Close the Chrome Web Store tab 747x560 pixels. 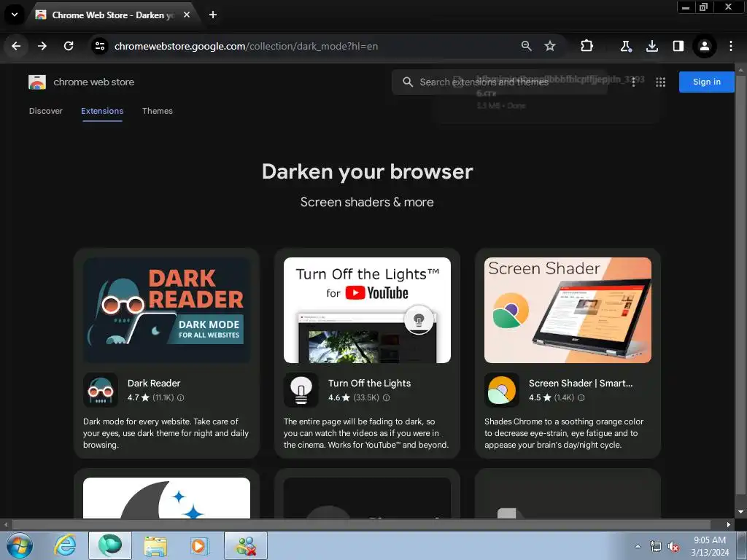pos(187,15)
